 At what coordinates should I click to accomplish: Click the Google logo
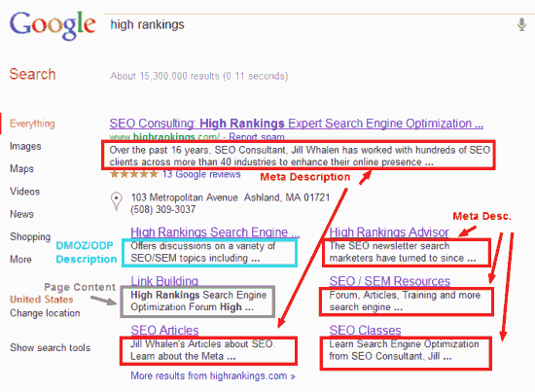(x=53, y=25)
